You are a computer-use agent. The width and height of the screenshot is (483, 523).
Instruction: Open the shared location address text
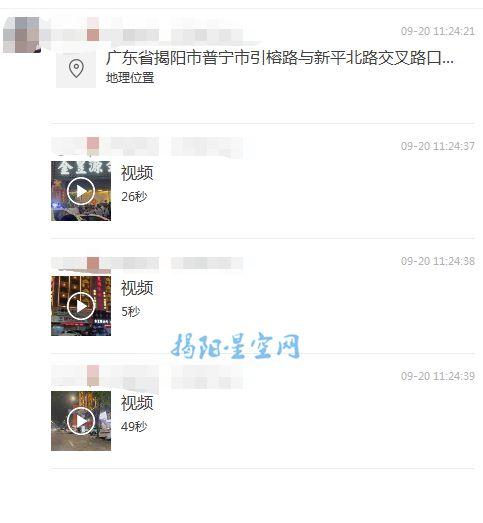[280, 58]
